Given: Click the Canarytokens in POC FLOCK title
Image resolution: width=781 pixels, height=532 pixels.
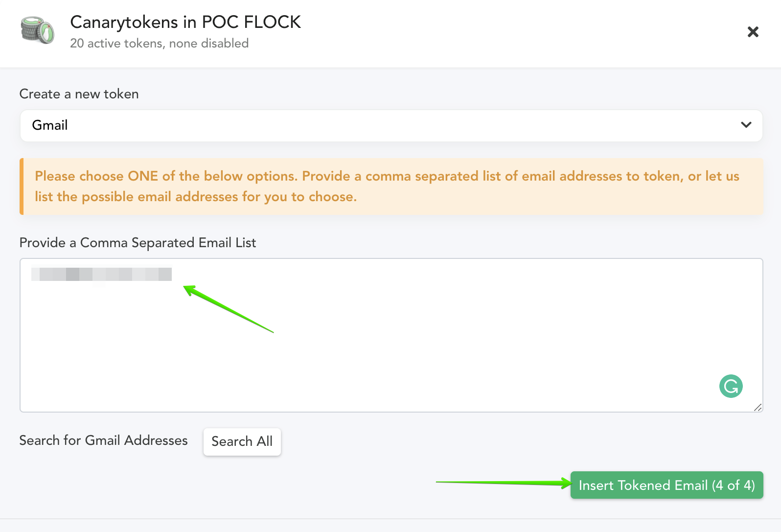Looking at the screenshot, I should tap(185, 22).
